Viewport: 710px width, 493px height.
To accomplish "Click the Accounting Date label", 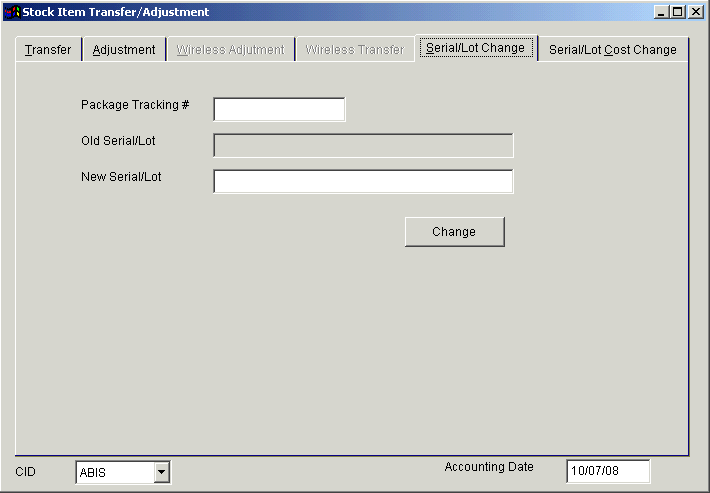I will coord(489,467).
